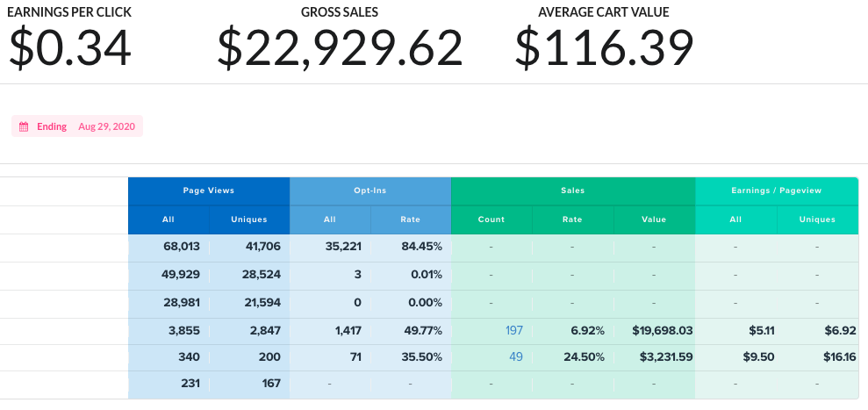The width and height of the screenshot is (868, 410).
Task: Click the Gross Sales figure $22,929.62
Action: (340, 48)
